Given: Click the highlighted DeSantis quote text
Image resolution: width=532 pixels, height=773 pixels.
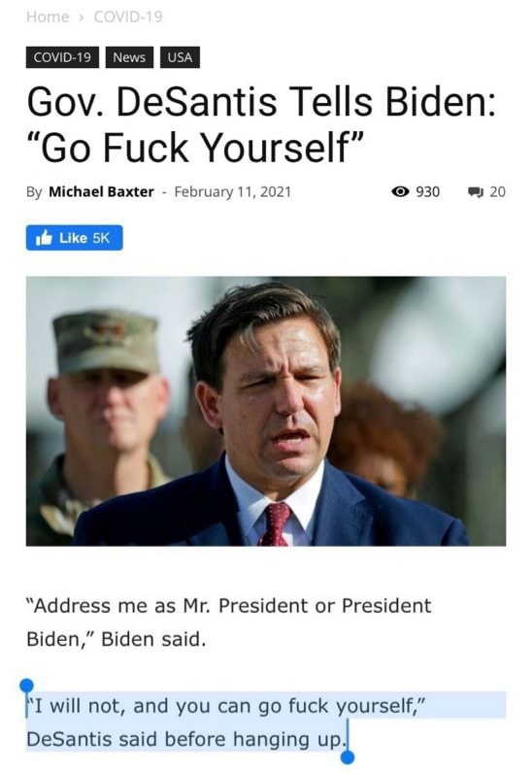Looking at the screenshot, I should click(x=226, y=723).
